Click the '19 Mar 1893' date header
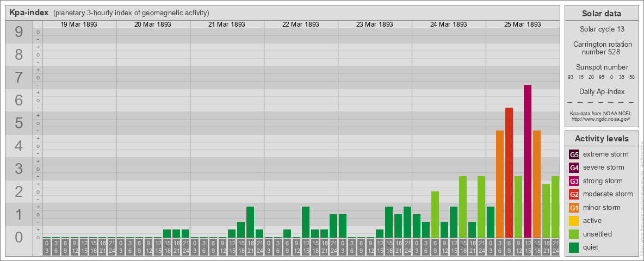644x261 pixels. tap(79, 24)
